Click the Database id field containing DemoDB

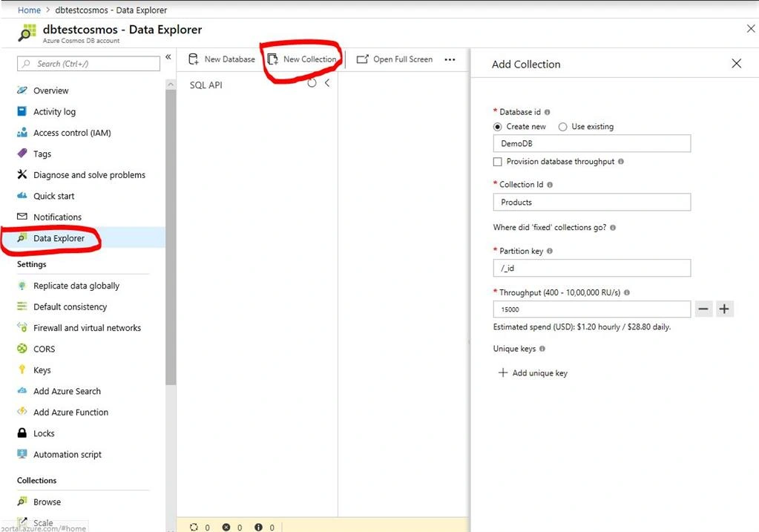(591, 143)
